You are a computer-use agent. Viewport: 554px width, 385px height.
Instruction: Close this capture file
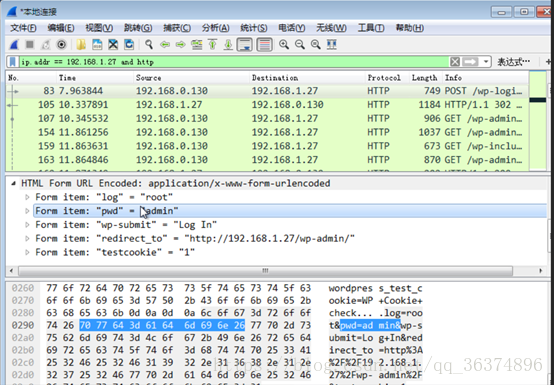click(113, 45)
